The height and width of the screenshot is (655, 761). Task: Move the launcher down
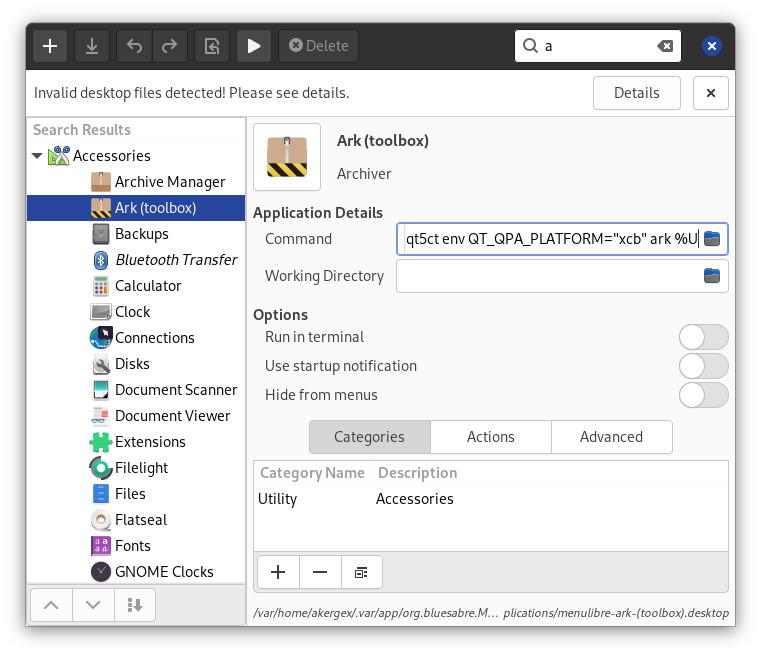(x=93, y=605)
